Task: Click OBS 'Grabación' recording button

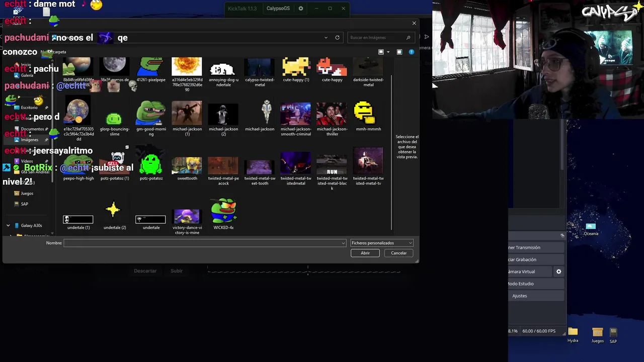Action: coord(535,259)
